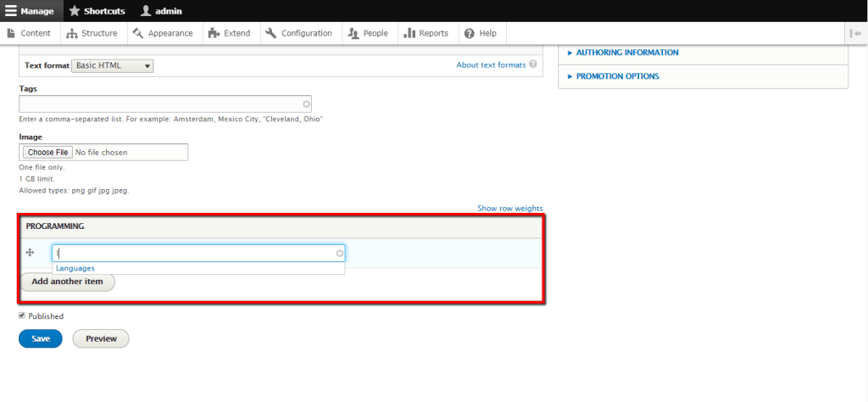Viewport: 868px width, 402px height.
Task: Click the Preview button
Action: click(x=101, y=338)
